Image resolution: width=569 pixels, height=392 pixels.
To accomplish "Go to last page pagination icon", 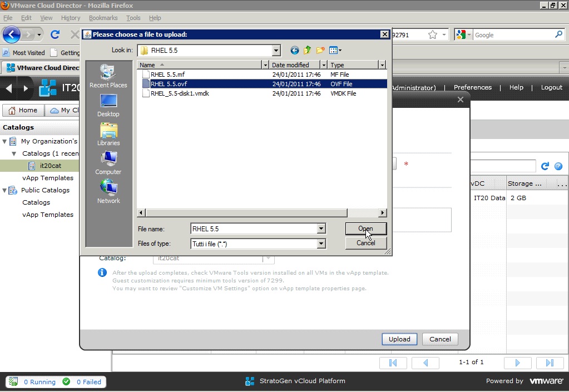I will [x=550, y=363].
